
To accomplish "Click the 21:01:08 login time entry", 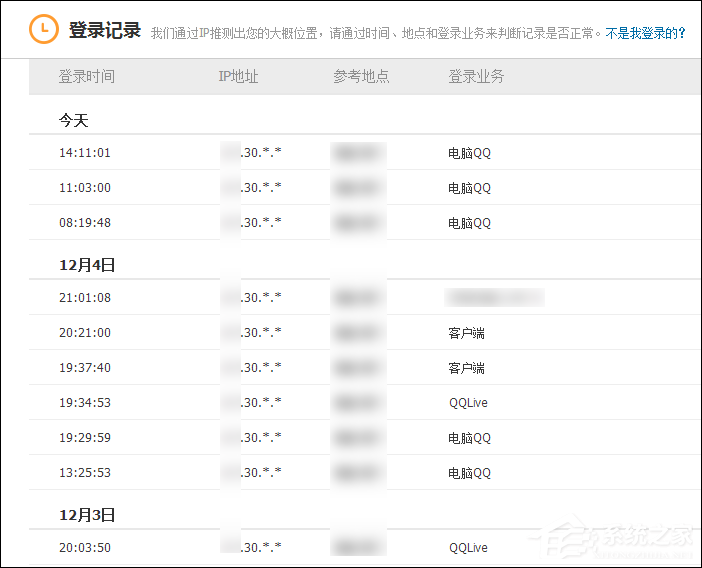I will coord(85,298).
